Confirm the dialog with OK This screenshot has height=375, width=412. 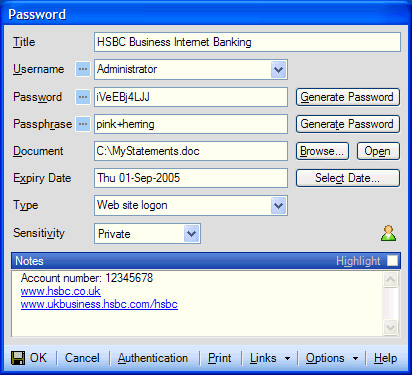[x=38, y=358]
